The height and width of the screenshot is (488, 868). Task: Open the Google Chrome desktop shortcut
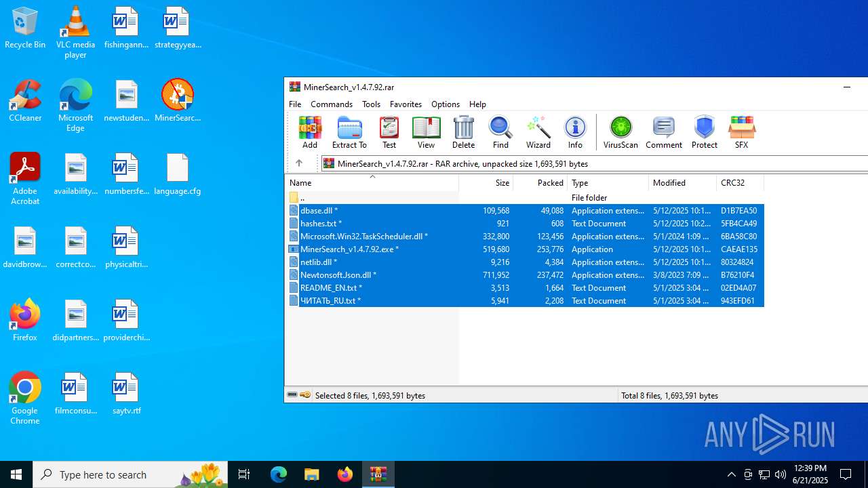coord(25,398)
